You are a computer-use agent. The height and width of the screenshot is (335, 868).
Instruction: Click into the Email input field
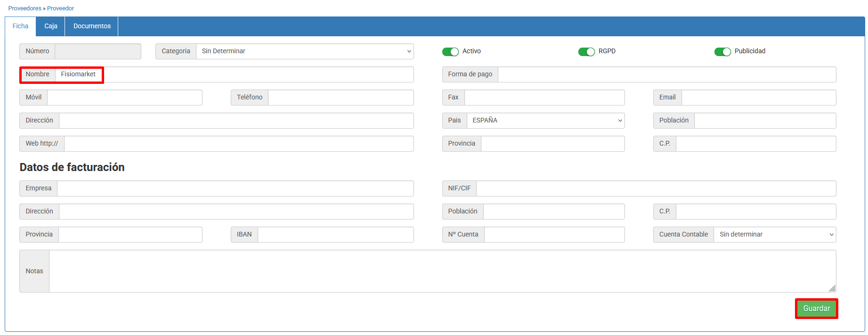click(758, 98)
